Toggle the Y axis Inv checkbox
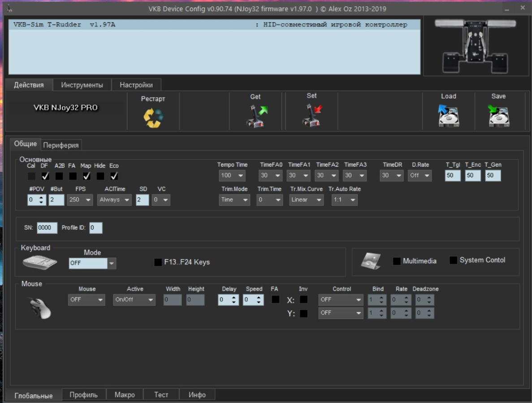Image resolution: width=532 pixels, height=403 pixels. 304,313
